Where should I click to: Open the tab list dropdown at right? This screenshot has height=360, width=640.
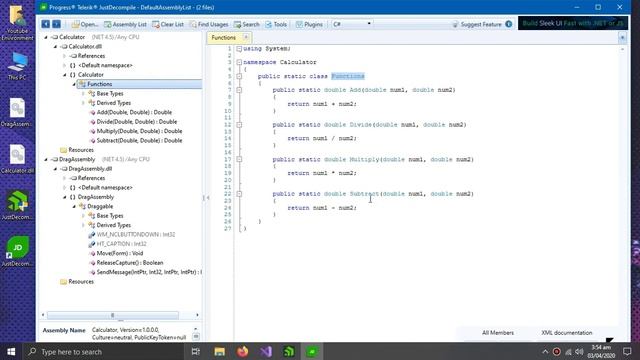click(622, 38)
